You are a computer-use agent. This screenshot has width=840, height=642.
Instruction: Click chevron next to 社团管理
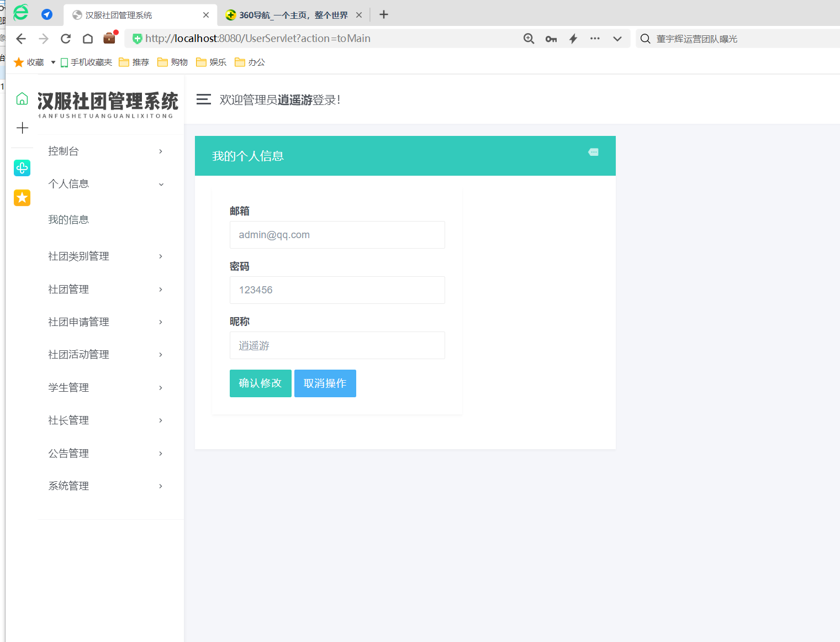tap(161, 289)
